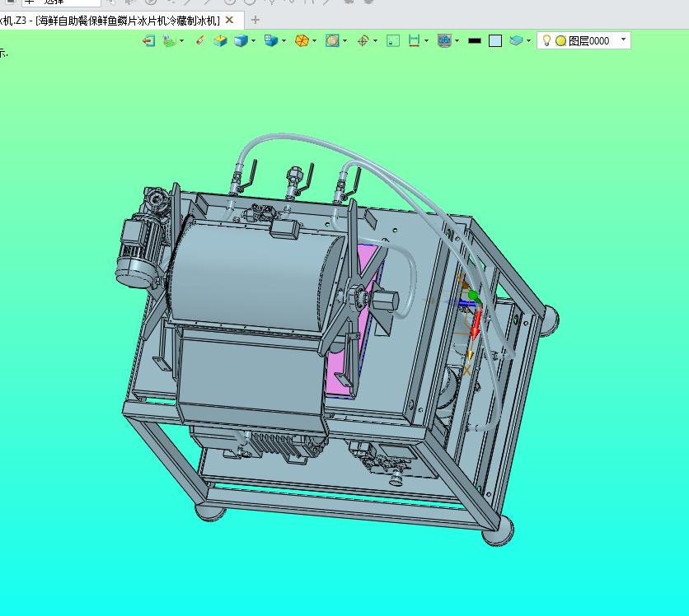Toggle the layer lightbulb visibility icon
The height and width of the screenshot is (616, 689).
pos(546,40)
